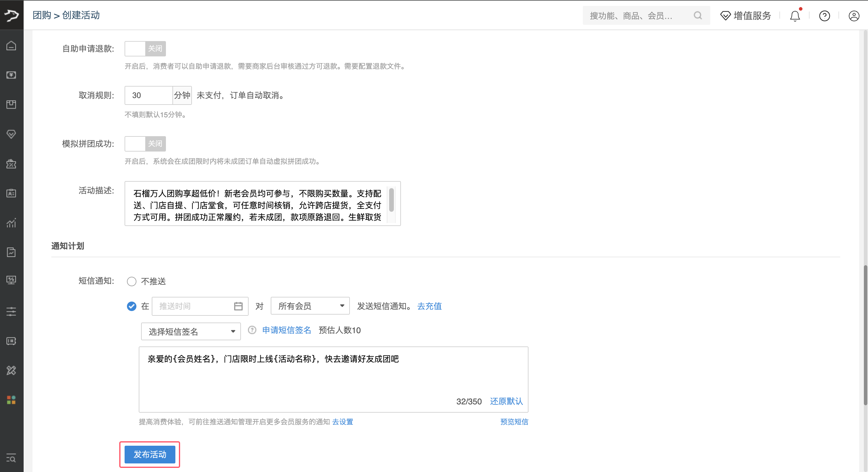This screenshot has height=472, width=868.
Task: Click the app logo in sidebar top
Action: pyautogui.click(x=12, y=15)
